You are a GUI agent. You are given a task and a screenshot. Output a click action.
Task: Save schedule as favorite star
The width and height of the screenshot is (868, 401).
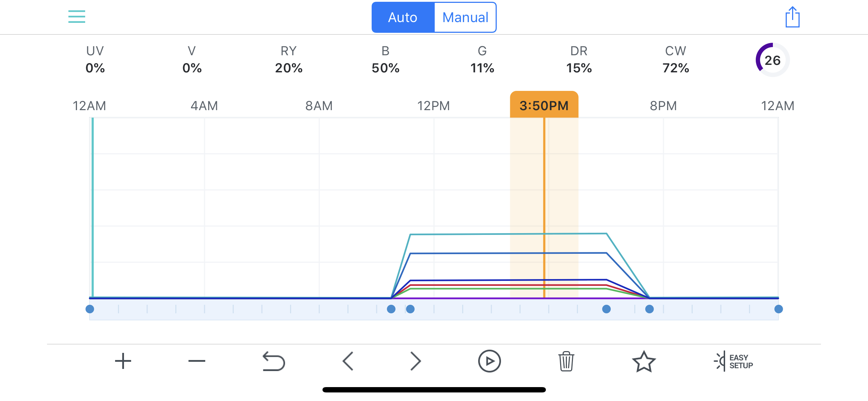[644, 361]
